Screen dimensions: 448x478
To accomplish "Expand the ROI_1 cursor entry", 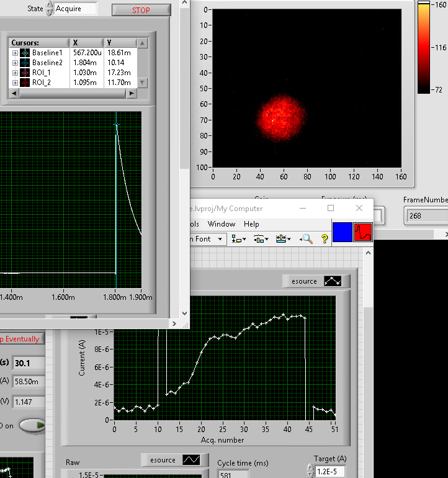I will pyautogui.click(x=15, y=73).
